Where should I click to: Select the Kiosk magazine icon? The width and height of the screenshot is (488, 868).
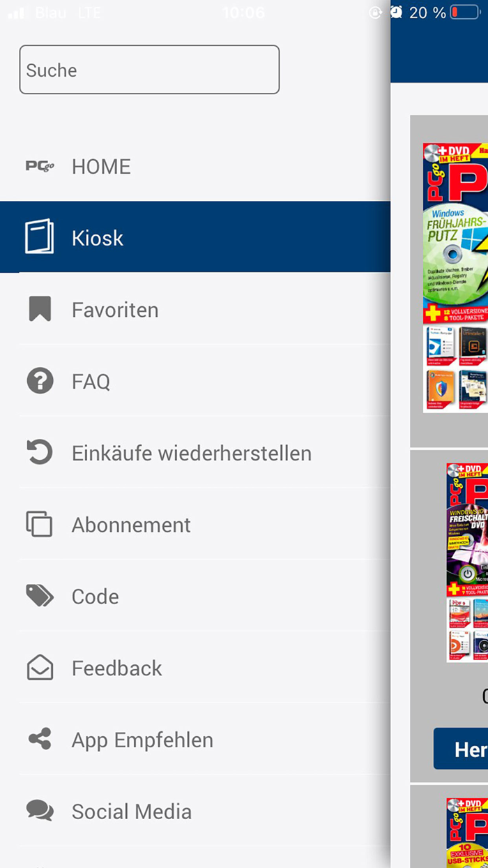40,237
